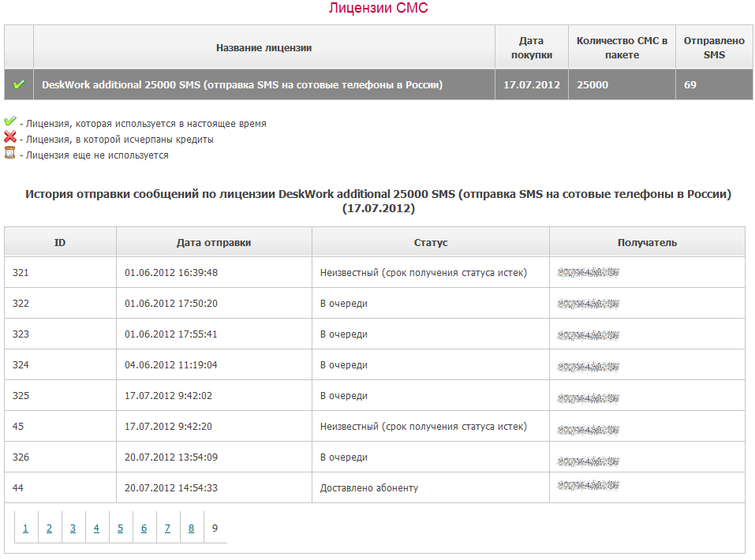Open page 8 of the SMS history

[191, 528]
